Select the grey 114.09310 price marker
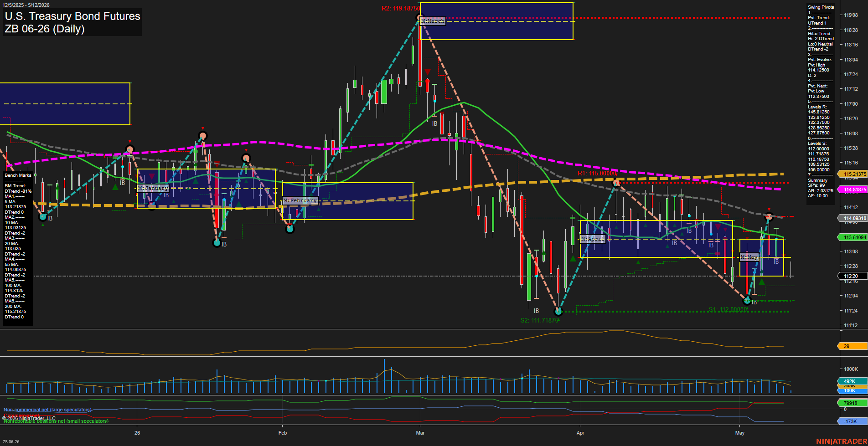 [x=852, y=218]
